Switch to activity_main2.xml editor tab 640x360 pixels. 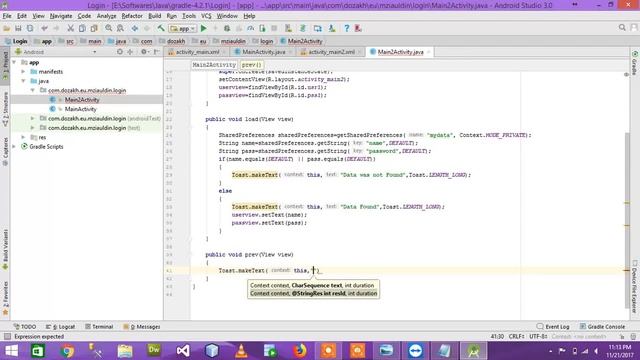331,52
